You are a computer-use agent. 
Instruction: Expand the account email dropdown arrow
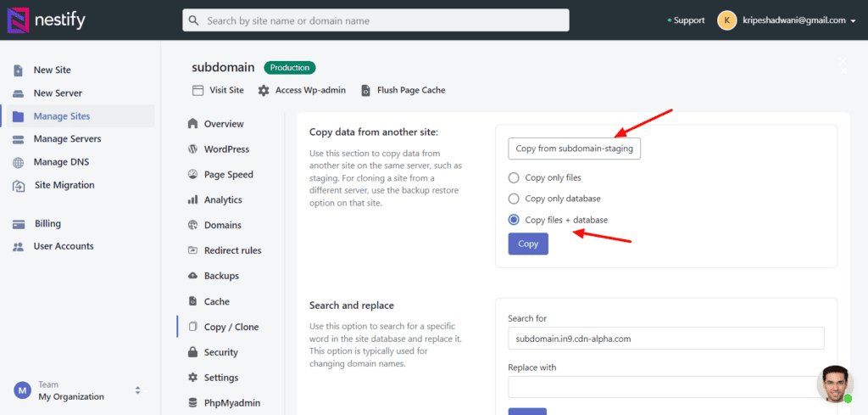click(x=853, y=21)
